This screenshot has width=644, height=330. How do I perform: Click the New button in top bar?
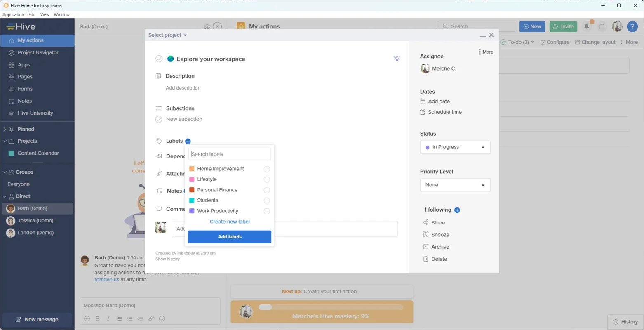tap(532, 26)
